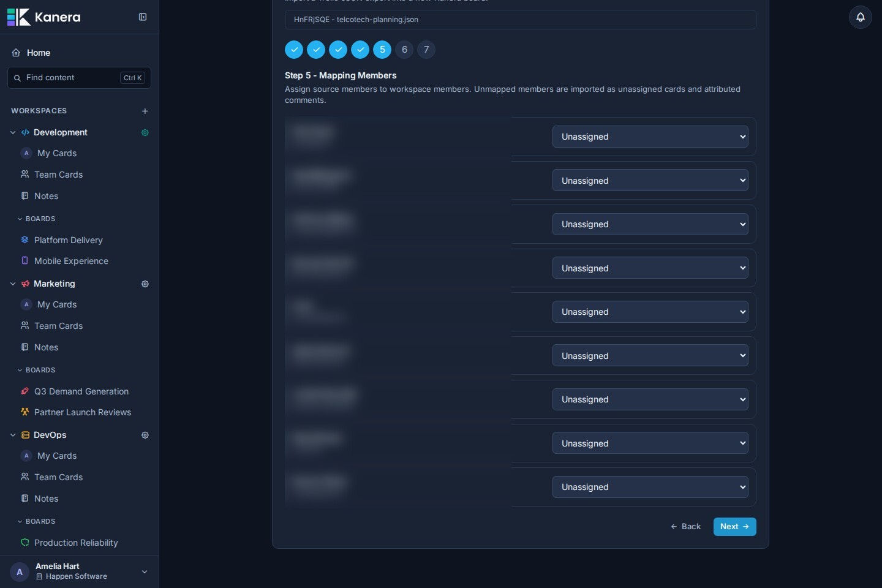Viewport: 882px width, 588px height.
Task: Click the Kanera logo icon
Action: pyautogui.click(x=18, y=17)
